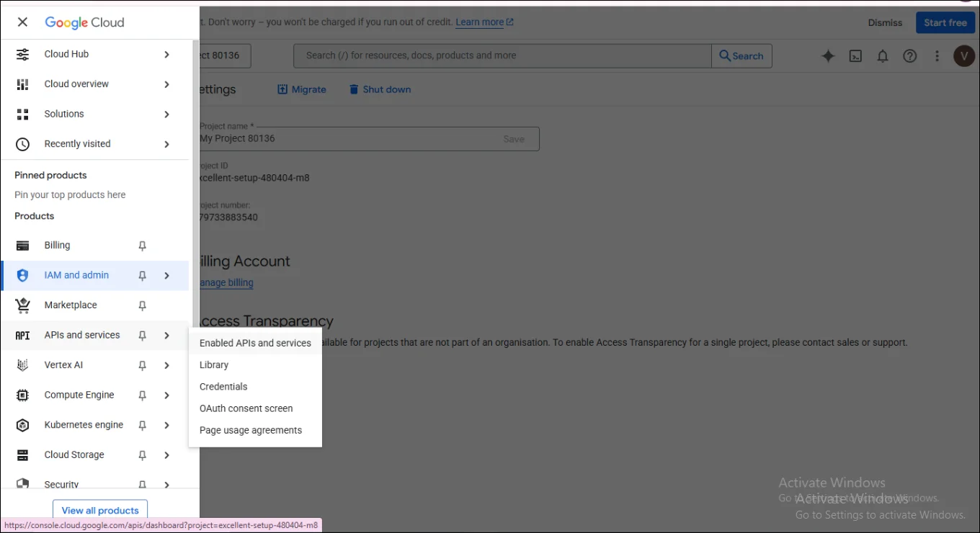Expand APIs and services submenu arrow
The width and height of the screenshot is (980, 533).
pyautogui.click(x=166, y=335)
